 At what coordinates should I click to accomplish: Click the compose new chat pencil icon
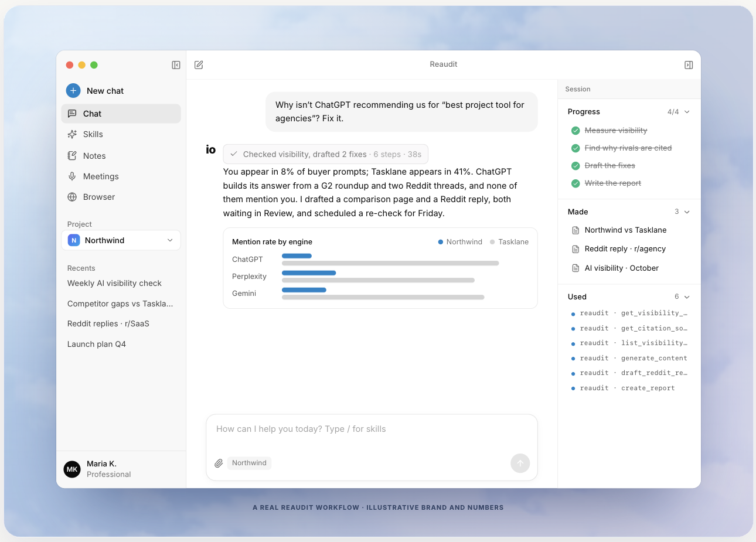pos(199,65)
